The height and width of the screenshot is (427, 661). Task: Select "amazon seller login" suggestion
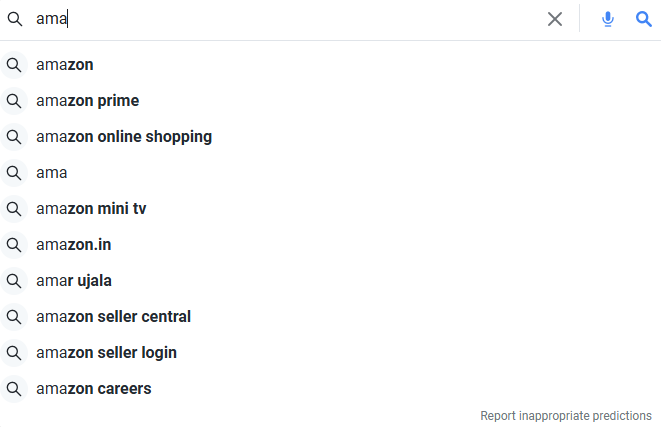pyautogui.click(x=106, y=353)
